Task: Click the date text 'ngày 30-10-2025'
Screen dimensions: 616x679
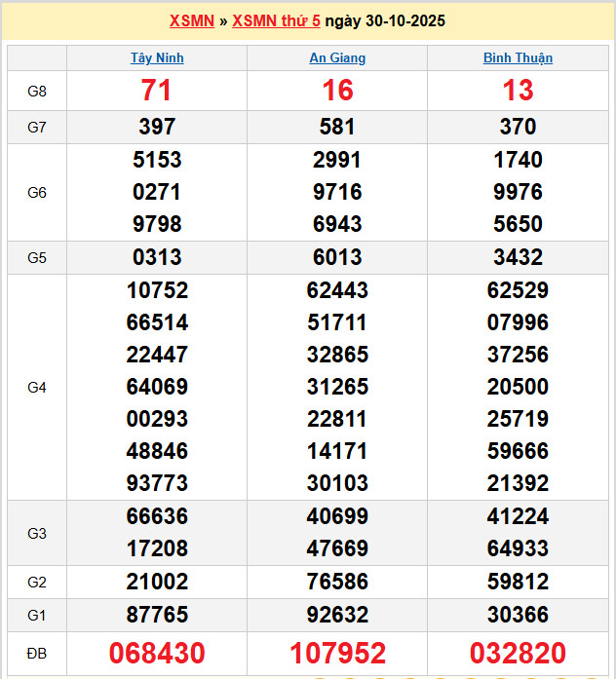Action: click(x=385, y=20)
